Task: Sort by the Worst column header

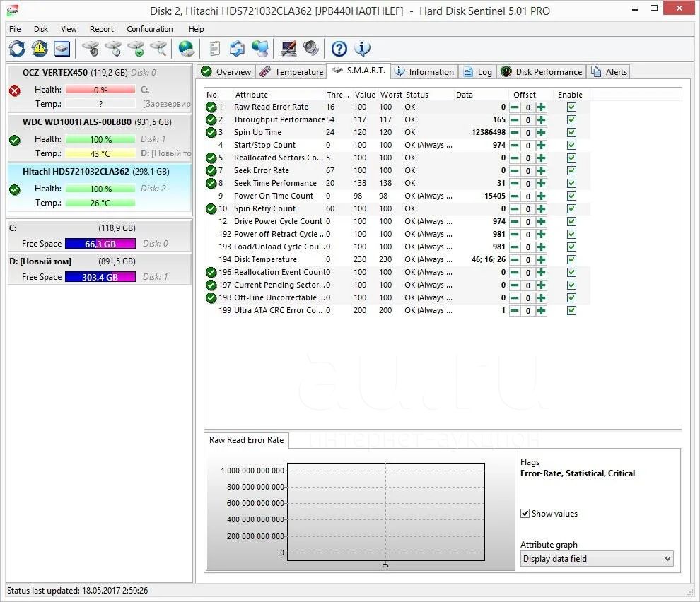Action: [391, 95]
